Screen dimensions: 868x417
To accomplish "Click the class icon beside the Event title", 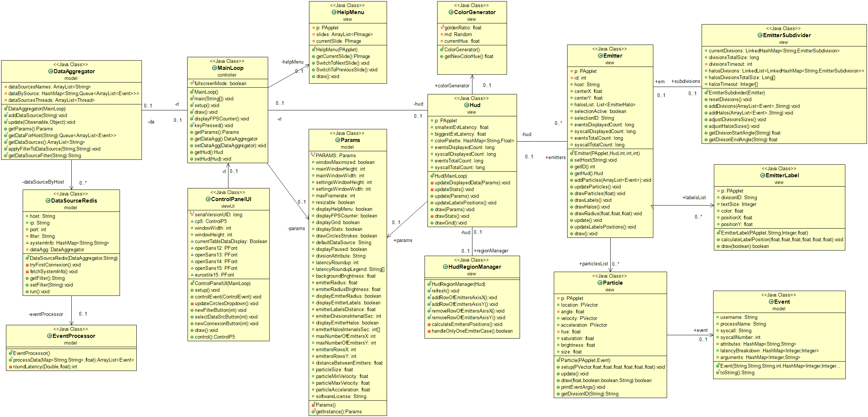I will pyautogui.click(x=771, y=302).
